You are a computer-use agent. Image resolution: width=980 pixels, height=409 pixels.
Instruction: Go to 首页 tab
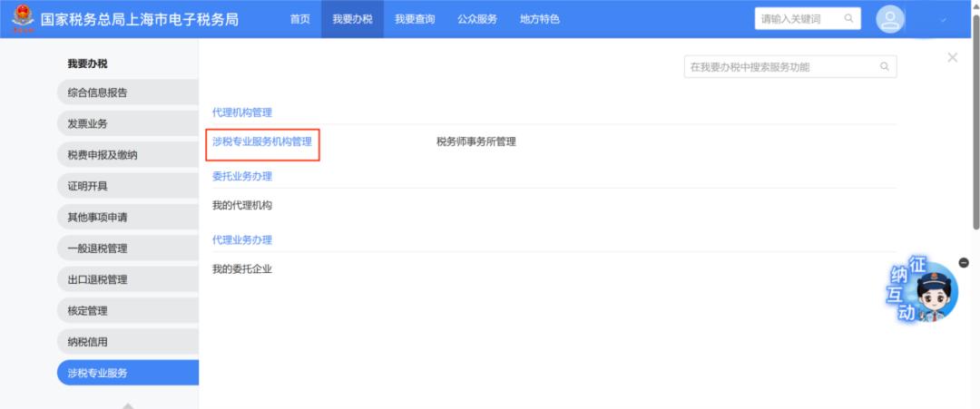click(300, 19)
